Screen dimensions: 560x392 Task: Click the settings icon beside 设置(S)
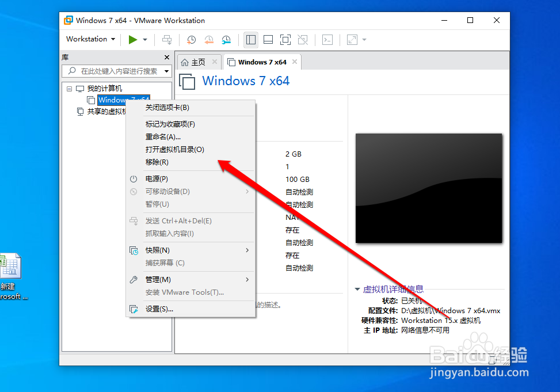pyautogui.click(x=134, y=310)
